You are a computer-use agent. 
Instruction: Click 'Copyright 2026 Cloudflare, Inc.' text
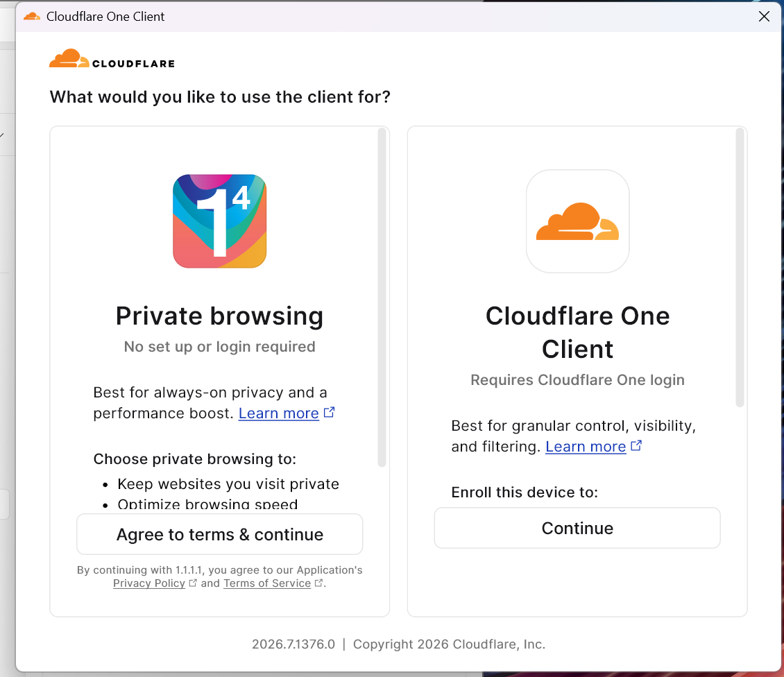click(449, 644)
